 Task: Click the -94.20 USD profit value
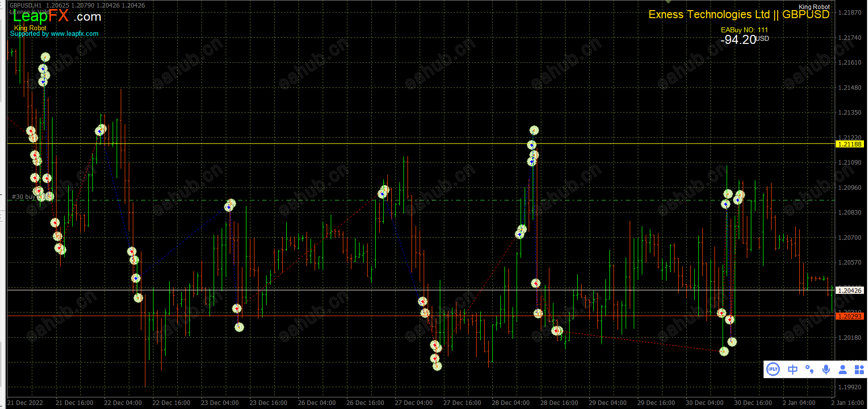tap(745, 39)
